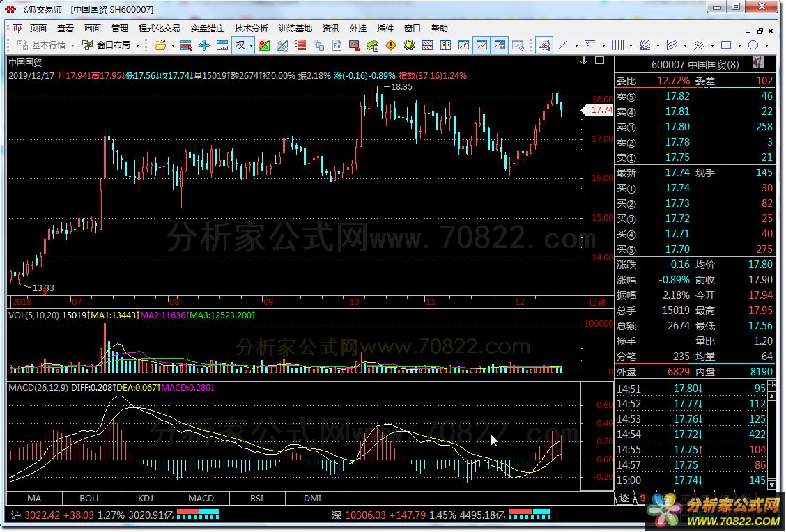Click the 卖⑤ 17.82 order row
This screenshot has width=786, height=532.
pos(695,96)
